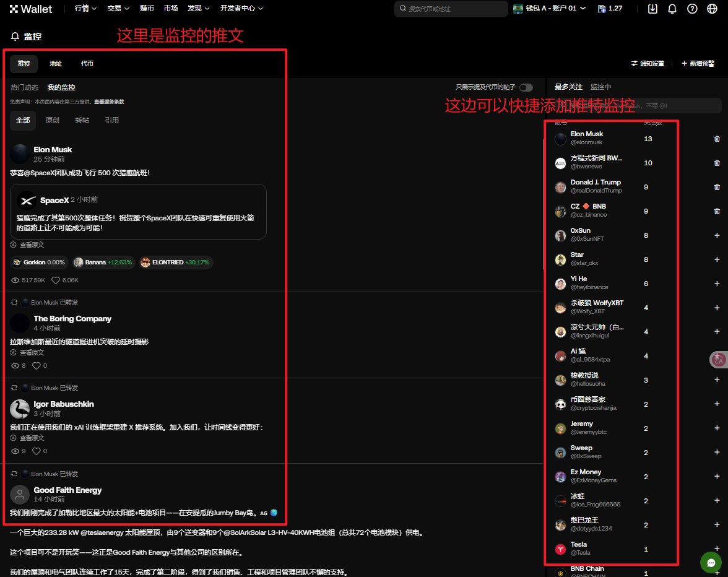Open Good Faith Energy's profile avatar
The height and width of the screenshot is (577, 728).
pyautogui.click(x=20, y=495)
